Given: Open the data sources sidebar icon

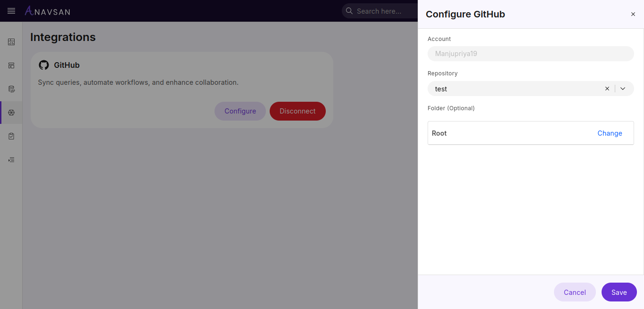Looking at the screenshot, I should [x=11, y=89].
